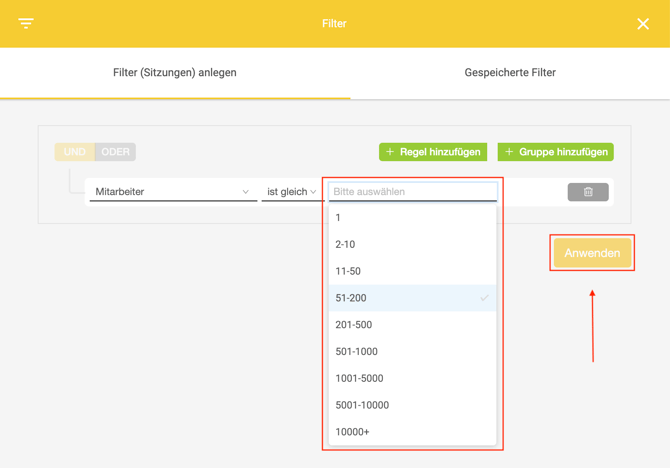Delete the rule with trash icon

(x=588, y=192)
